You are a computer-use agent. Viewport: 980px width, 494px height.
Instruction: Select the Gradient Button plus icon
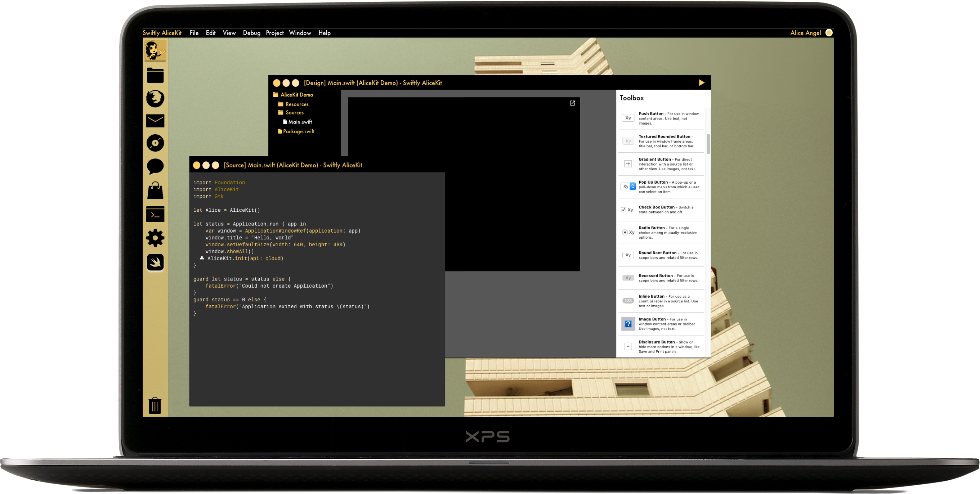[628, 164]
